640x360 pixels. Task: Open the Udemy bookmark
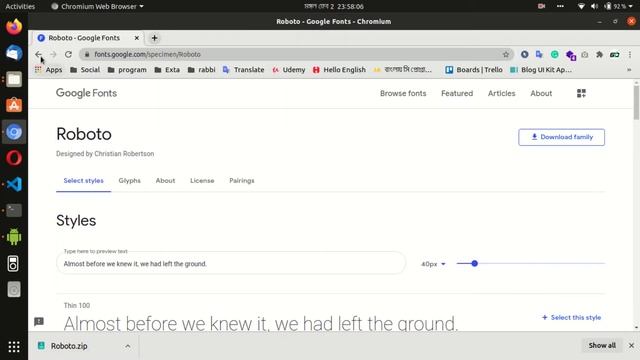point(289,70)
